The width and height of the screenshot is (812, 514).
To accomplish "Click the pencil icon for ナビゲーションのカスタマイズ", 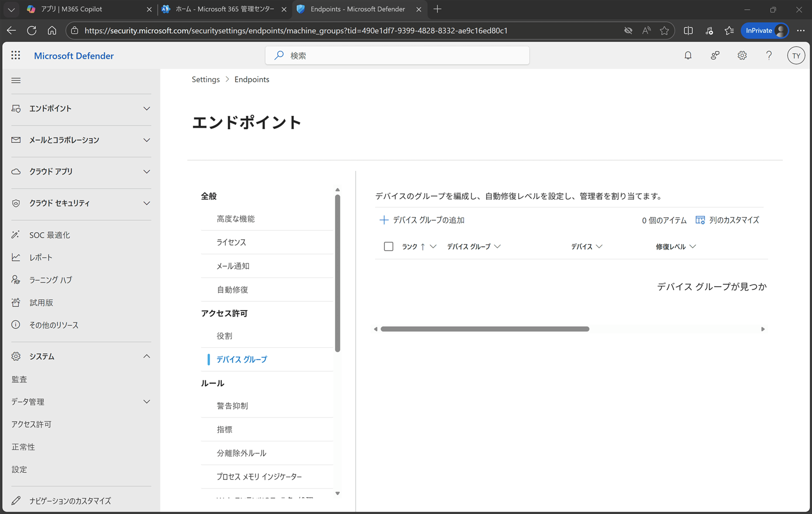I will pyautogui.click(x=16, y=500).
